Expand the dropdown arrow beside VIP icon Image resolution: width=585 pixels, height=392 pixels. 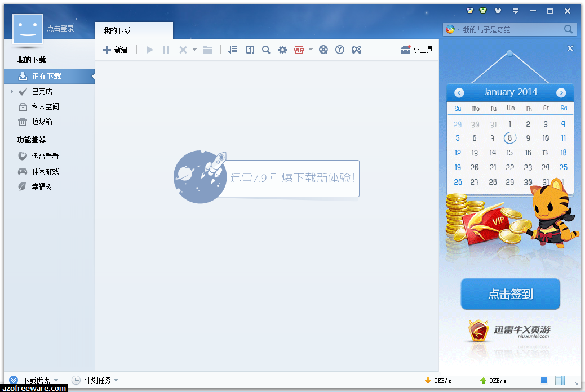[311, 50]
